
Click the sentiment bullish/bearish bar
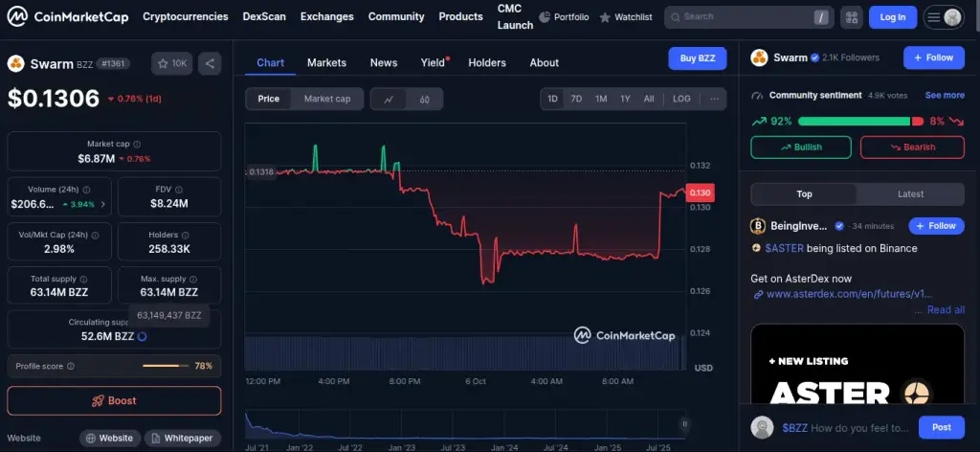(860, 122)
